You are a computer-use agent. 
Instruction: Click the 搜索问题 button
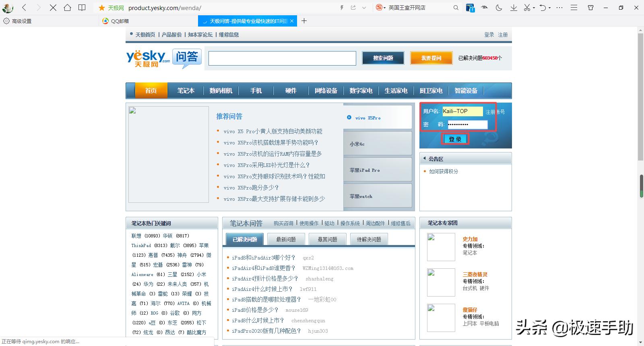tap(383, 58)
